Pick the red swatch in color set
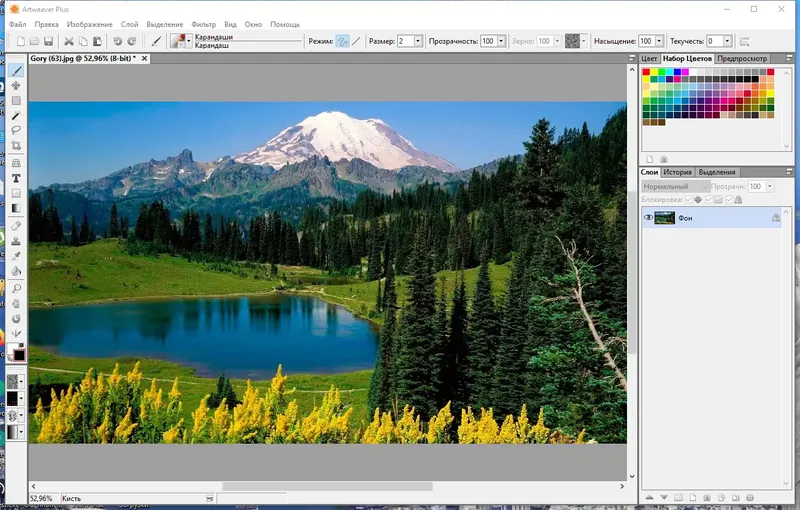800x510 pixels. click(x=646, y=72)
